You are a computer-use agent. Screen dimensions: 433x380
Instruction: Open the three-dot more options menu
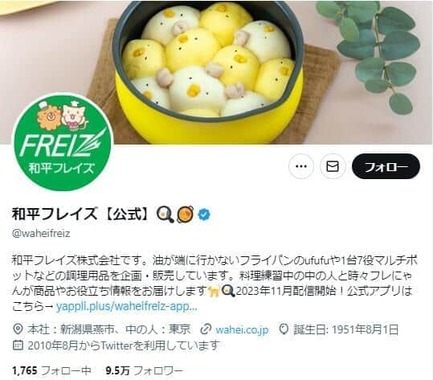301,166
